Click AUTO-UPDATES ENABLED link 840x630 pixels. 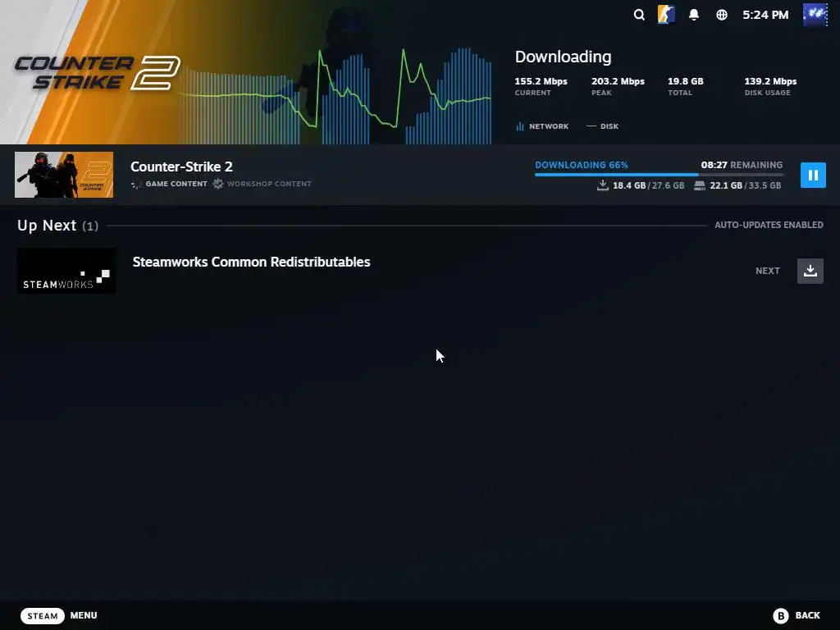(769, 225)
